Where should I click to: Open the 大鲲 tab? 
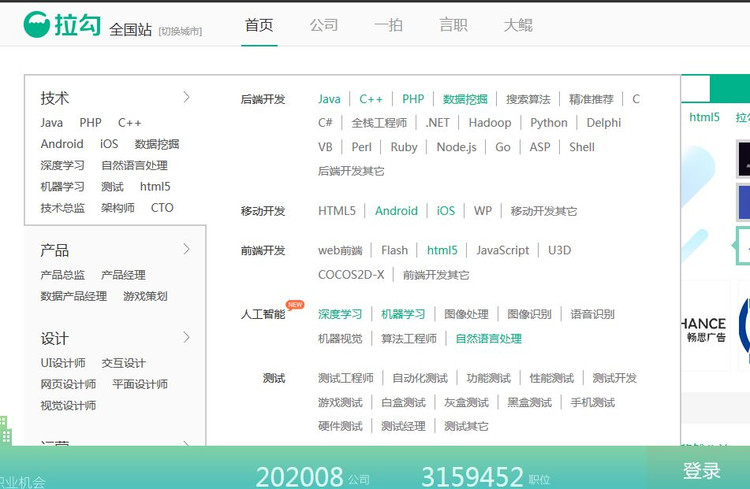click(518, 25)
